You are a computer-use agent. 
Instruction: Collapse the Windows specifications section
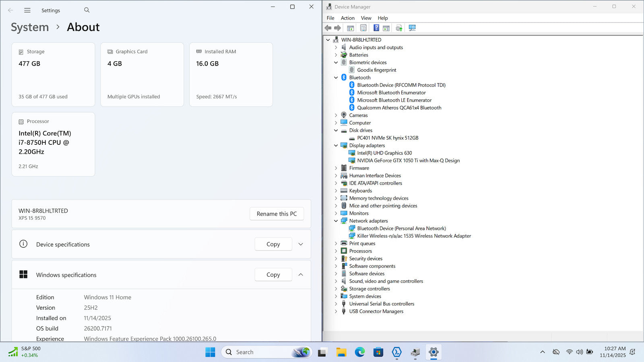coord(301,275)
